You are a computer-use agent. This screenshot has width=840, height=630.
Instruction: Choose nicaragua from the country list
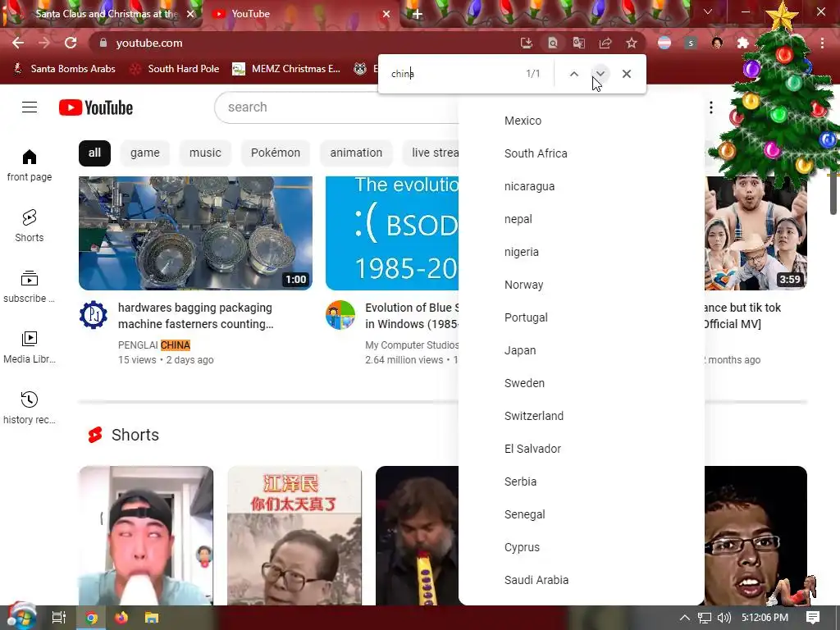(582, 186)
